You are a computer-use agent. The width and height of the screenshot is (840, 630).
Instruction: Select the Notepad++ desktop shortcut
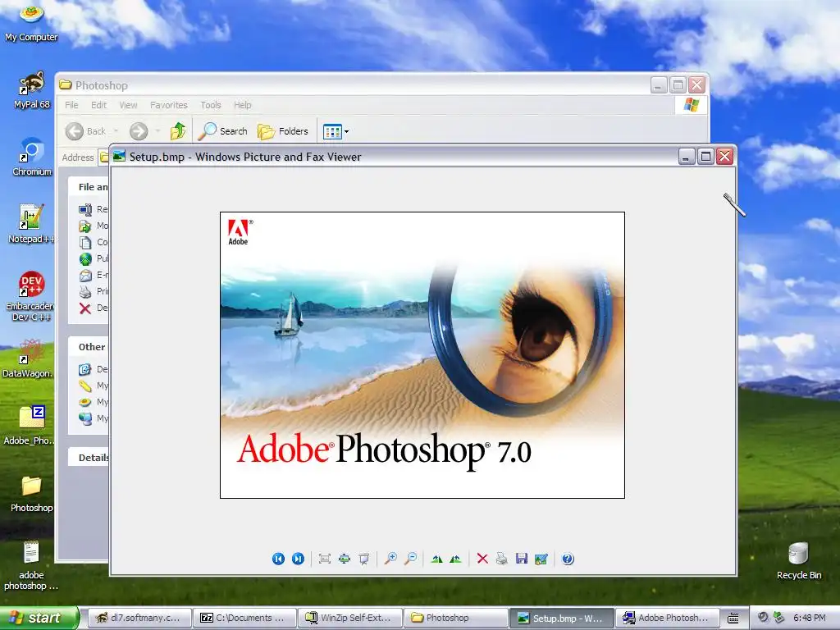[31, 224]
